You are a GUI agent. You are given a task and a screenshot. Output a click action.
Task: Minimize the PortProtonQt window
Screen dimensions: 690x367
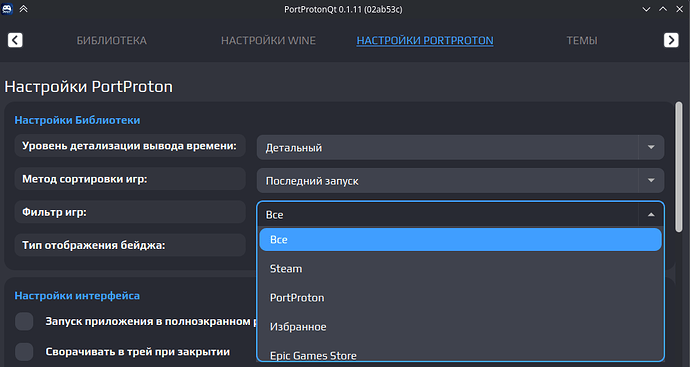646,9
